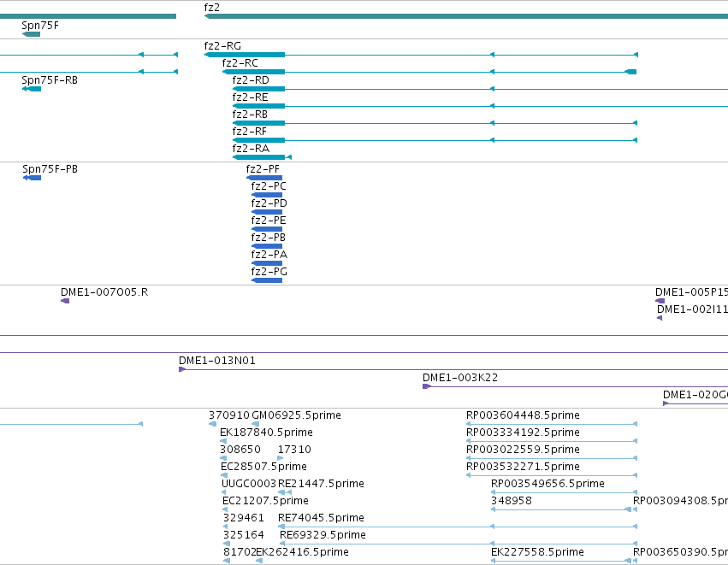Click the Spn75F-RB transcript label
Viewport: 728px width, 565px height.
tap(50, 80)
